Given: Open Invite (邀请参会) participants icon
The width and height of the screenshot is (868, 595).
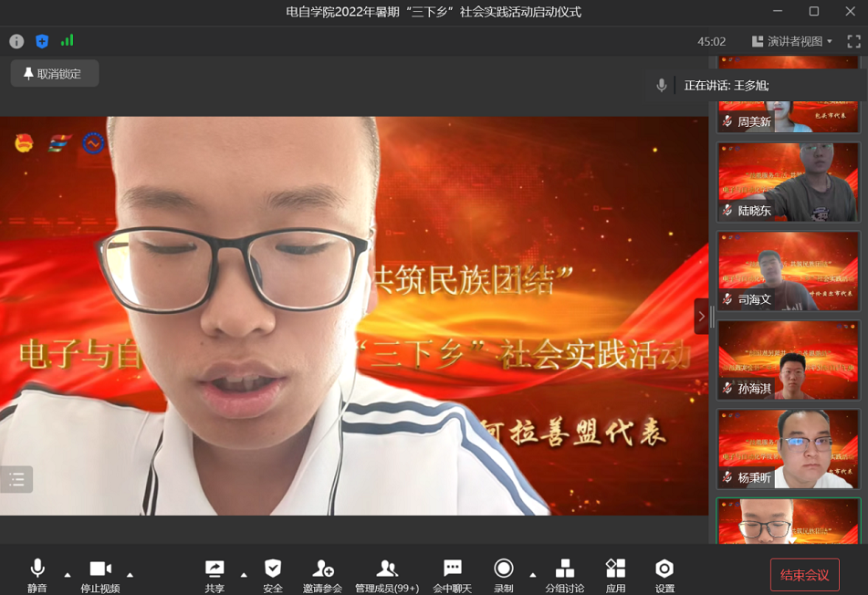Looking at the screenshot, I should (x=322, y=575).
